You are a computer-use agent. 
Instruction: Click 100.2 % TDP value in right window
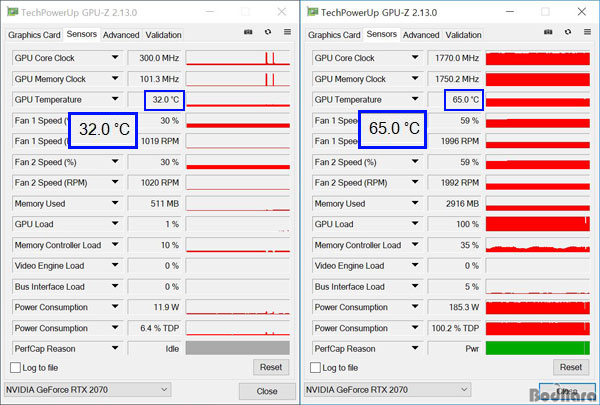click(x=455, y=328)
